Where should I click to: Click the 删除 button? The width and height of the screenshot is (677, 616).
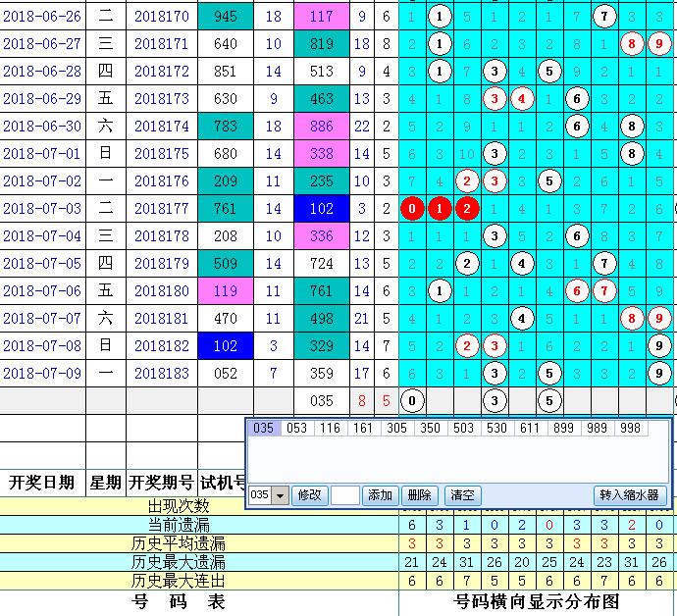(419, 495)
